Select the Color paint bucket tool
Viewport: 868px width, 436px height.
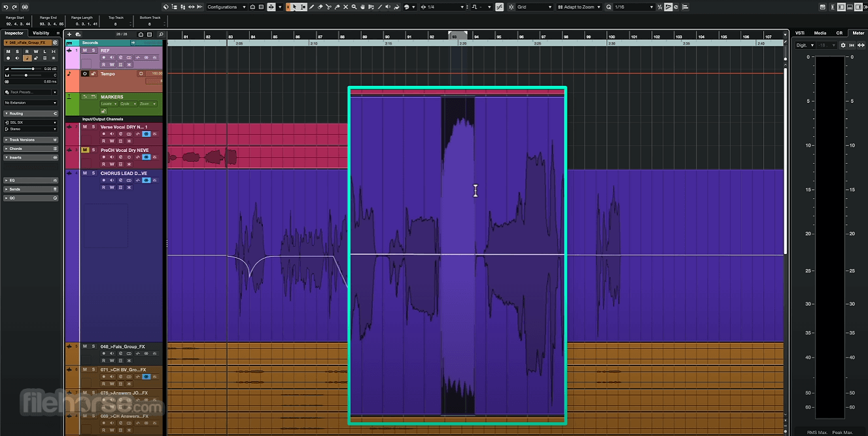pyautogui.click(x=396, y=7)
